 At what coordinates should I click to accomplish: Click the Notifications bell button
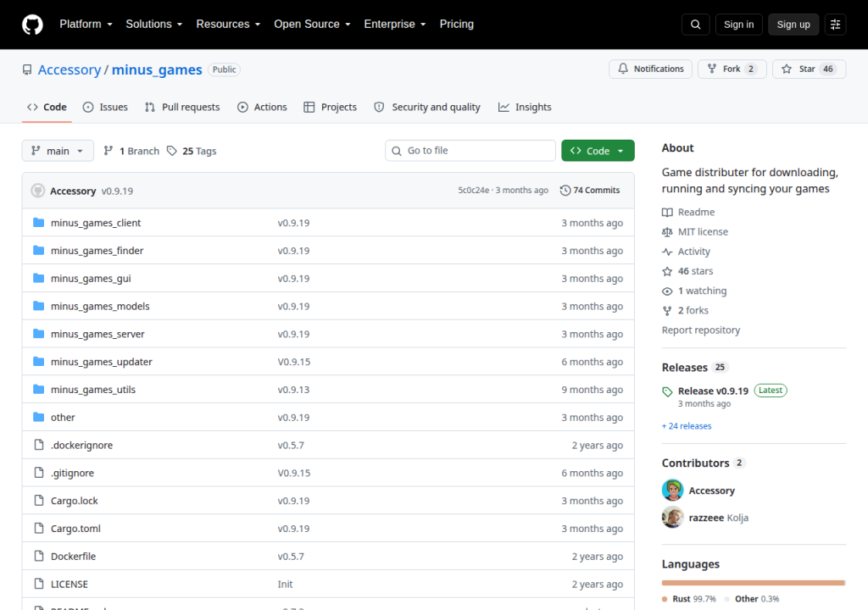click(x=650, y=69)
